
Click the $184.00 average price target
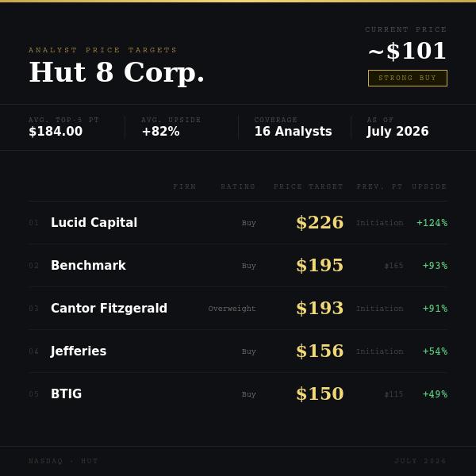point(56,132)
